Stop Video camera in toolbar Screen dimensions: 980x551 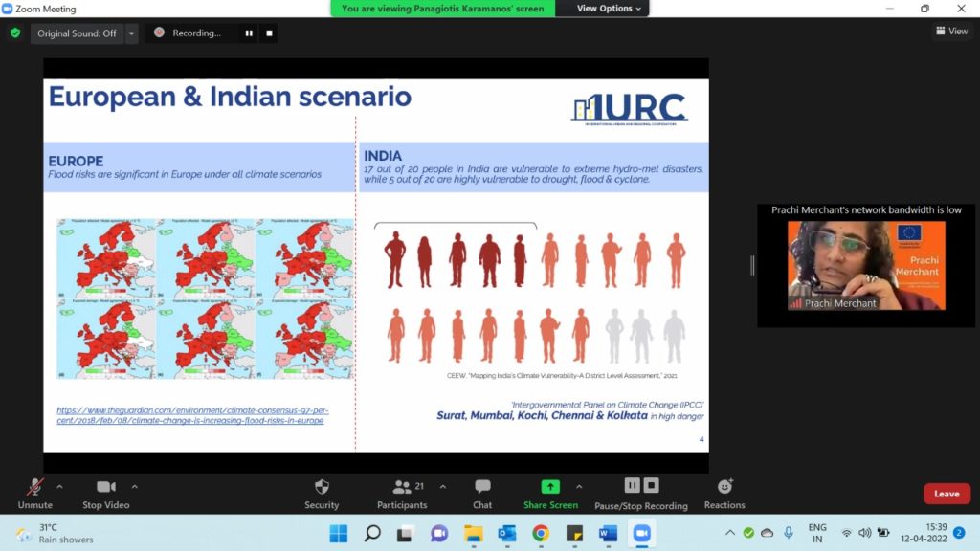click(105, 492)
